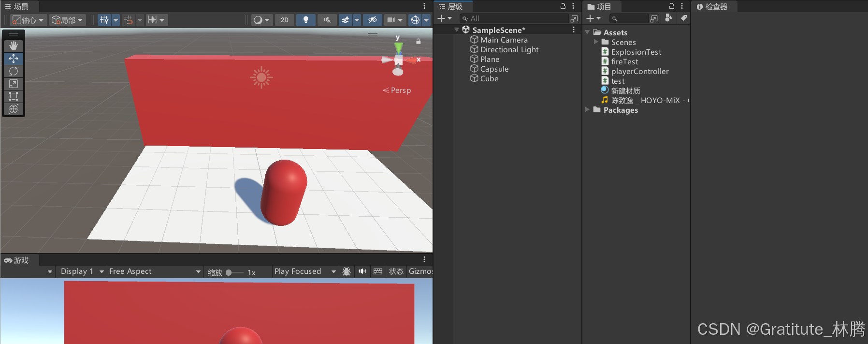Viewport: 868px width, 344px height.
Task: Click the Persp projection label
Action: click(397, 90)
